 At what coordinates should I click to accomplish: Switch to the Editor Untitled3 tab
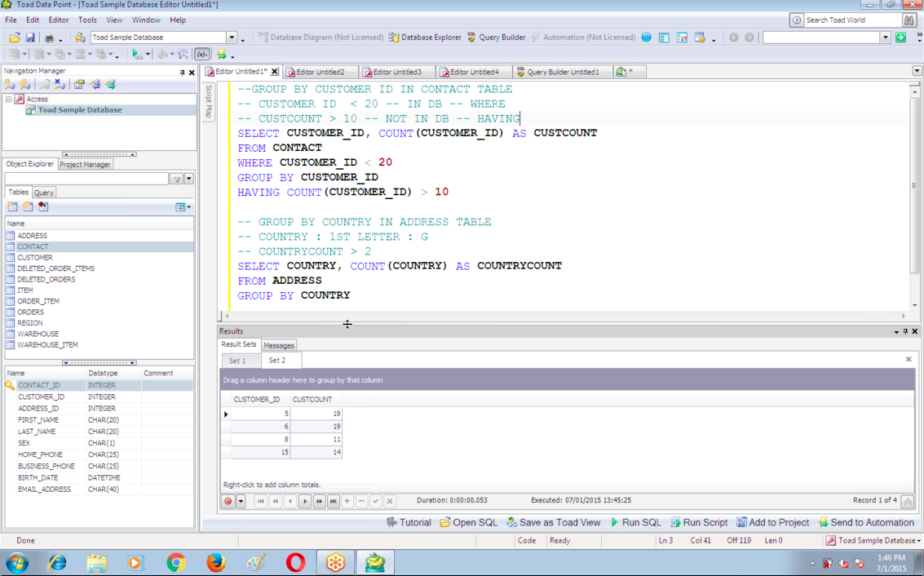(x=396, y=72)
